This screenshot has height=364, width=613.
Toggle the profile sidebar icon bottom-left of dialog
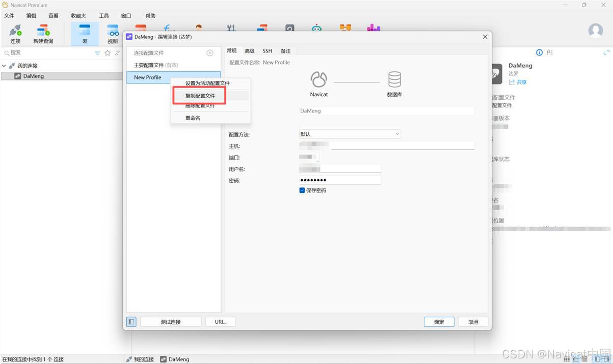coord(131,322)
